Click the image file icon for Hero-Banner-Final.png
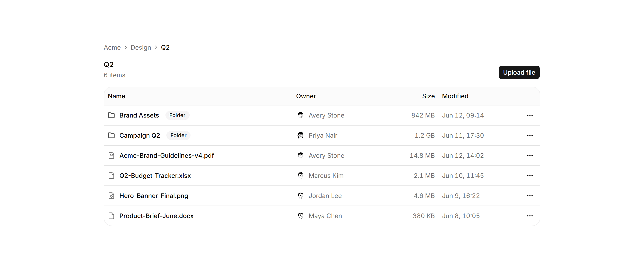This screenshot has width=644, height=269. (111, 195)
